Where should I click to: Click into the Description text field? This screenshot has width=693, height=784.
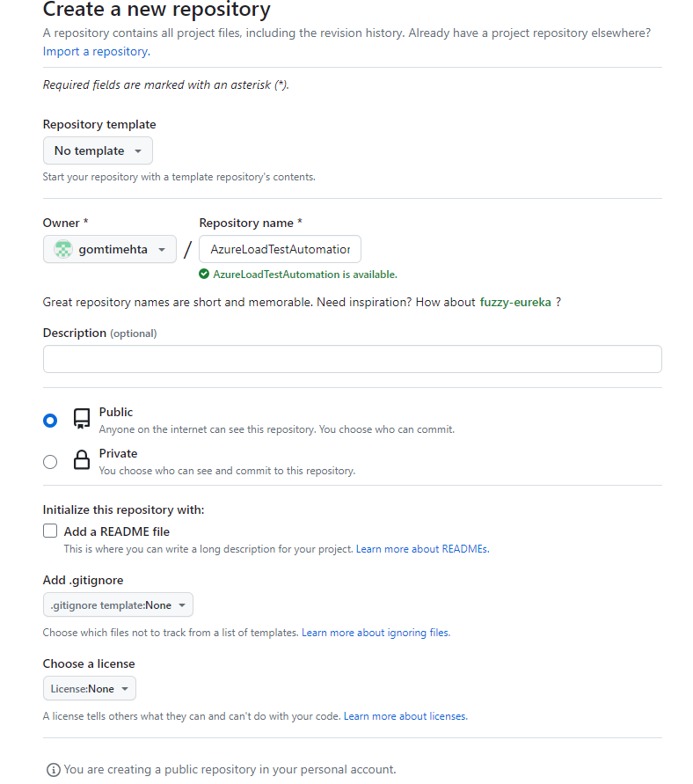click(352, 359)
